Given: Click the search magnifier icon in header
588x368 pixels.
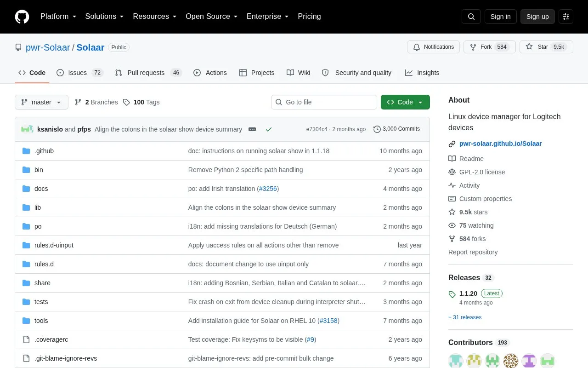Looking at the screenshot, I should point(471,17).
